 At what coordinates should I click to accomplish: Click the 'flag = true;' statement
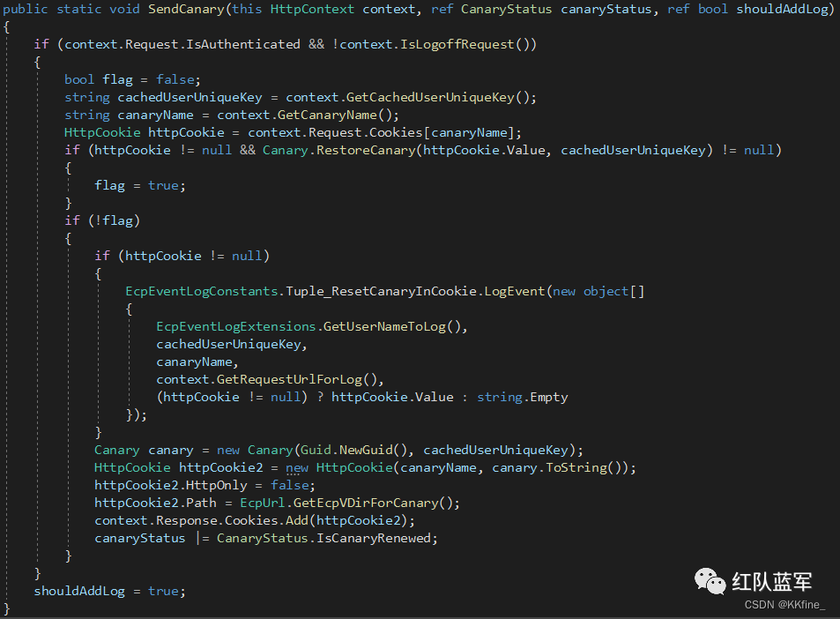pos(140,186)
